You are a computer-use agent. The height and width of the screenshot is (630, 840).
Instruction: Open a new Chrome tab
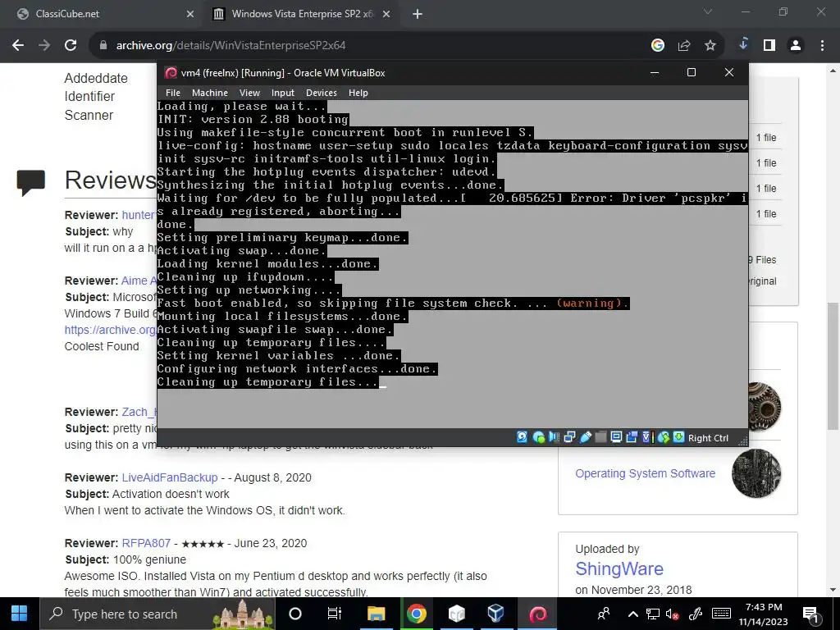coord(418,15)
